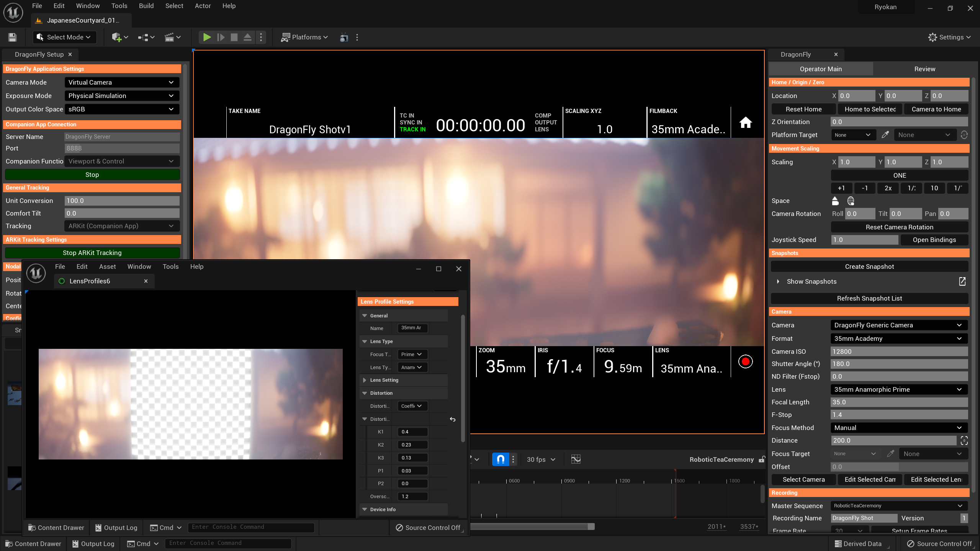Open the Build menu in main window
This screenshot has height=551, width=980.
[146, 6]
